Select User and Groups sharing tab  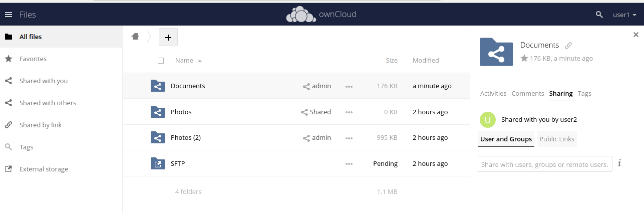(506, 139)
